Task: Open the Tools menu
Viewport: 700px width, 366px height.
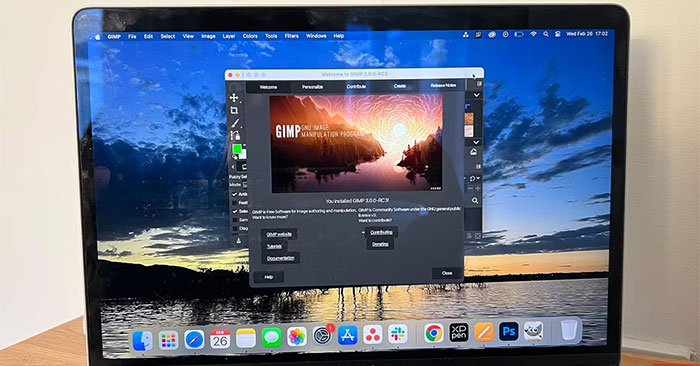Action: click(271, 36)
